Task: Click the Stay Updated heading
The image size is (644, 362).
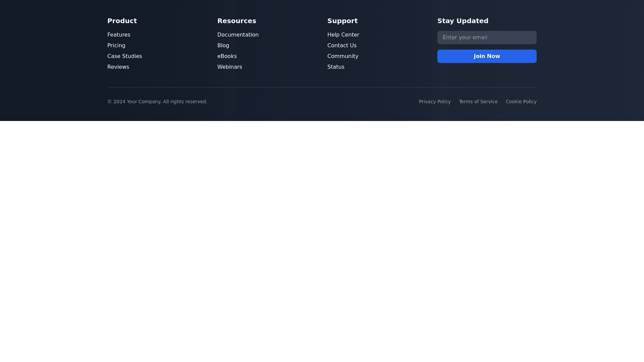Action: pos(463,21)
